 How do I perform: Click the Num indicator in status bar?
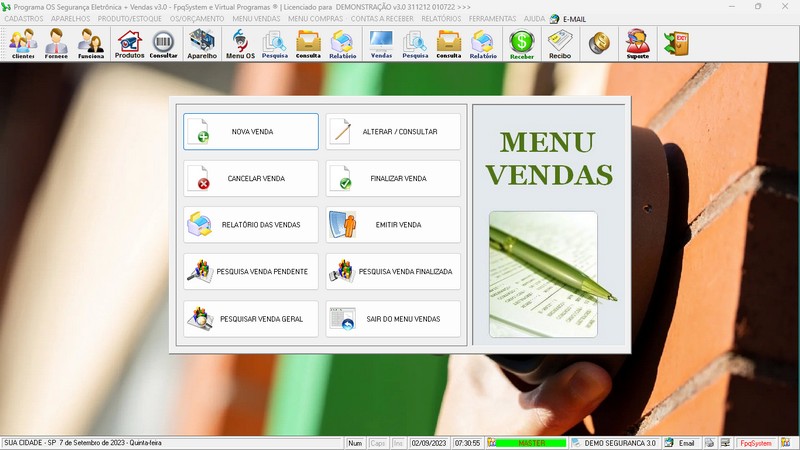[x=355, y=443]
